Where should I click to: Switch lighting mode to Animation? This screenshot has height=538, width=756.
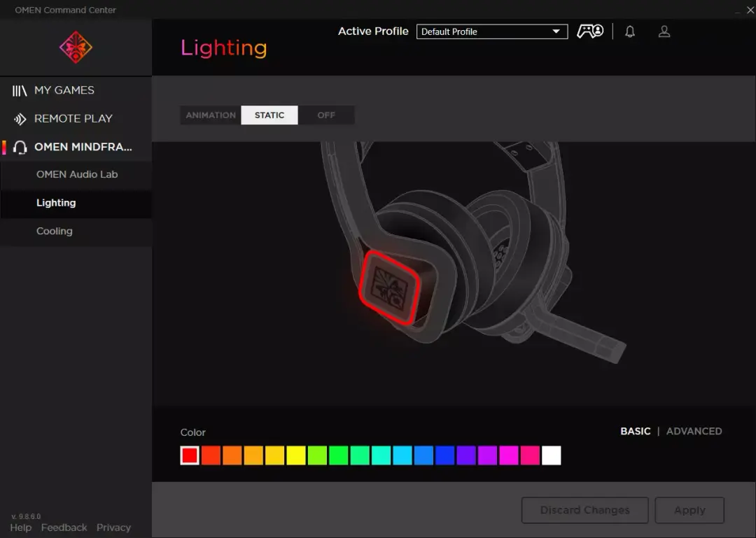click(211, 115)
